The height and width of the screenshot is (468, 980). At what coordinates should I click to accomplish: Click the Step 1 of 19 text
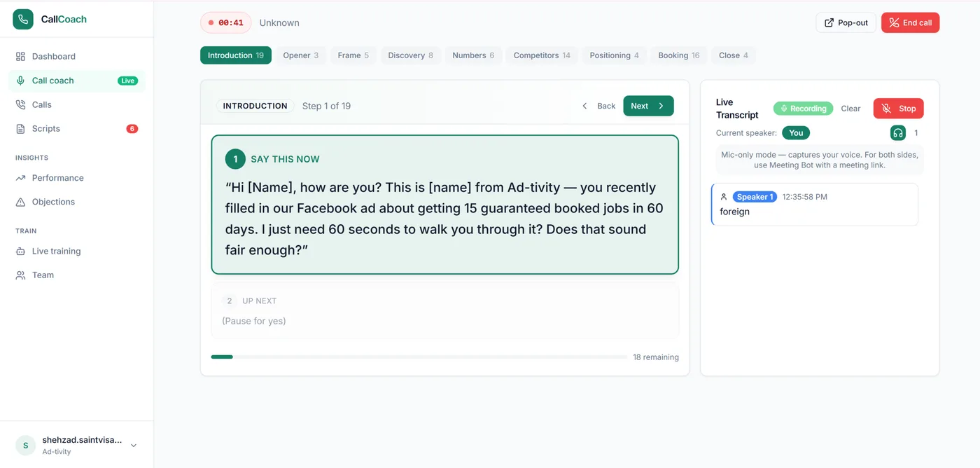pos(326,106)
